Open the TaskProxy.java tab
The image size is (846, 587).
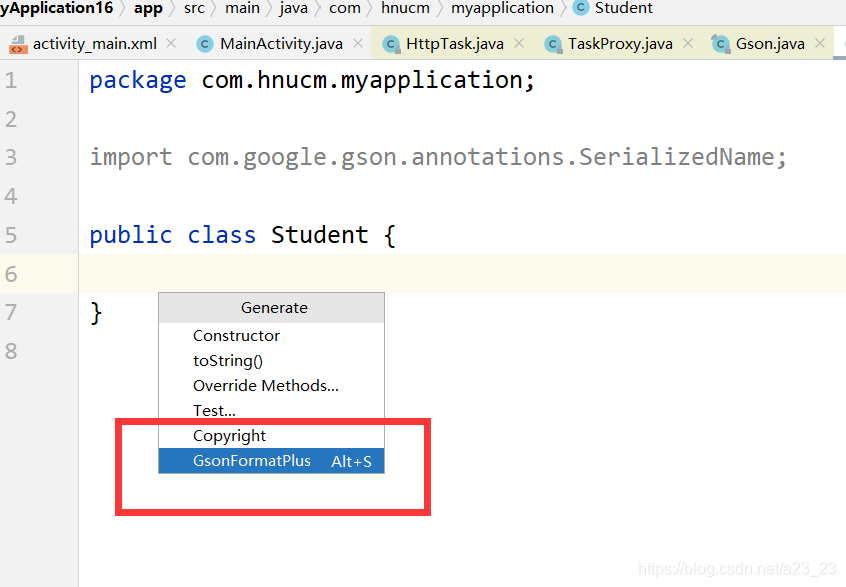point(620,44)
